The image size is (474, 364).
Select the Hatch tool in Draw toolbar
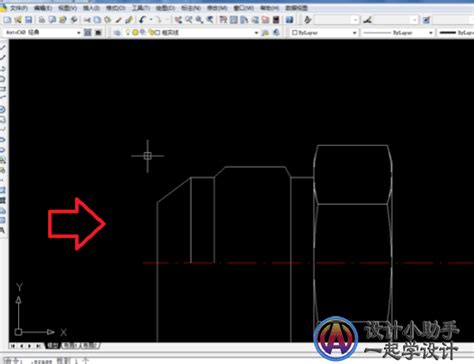coord(3,190)
